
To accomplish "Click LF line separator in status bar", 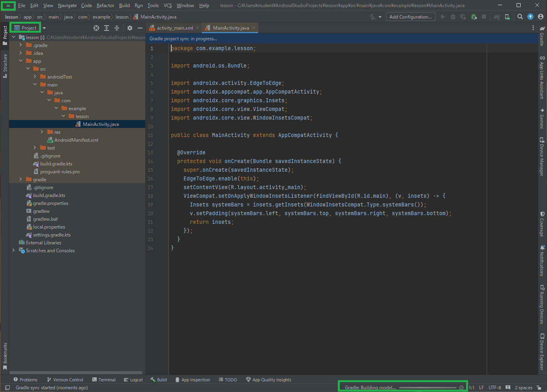I will click(x=481, y=388).
